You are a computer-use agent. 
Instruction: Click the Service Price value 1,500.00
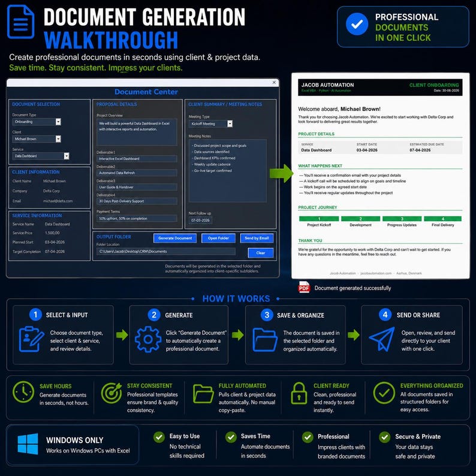[x=52, y=233]
